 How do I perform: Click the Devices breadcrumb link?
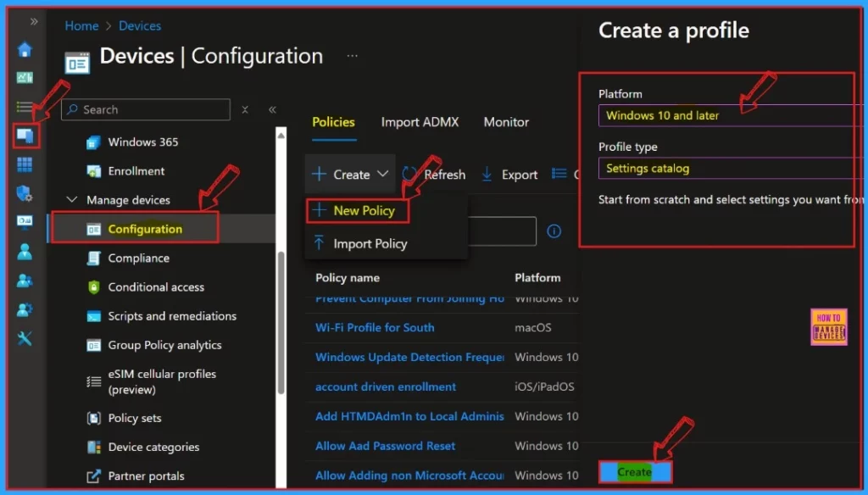point(140,26)
